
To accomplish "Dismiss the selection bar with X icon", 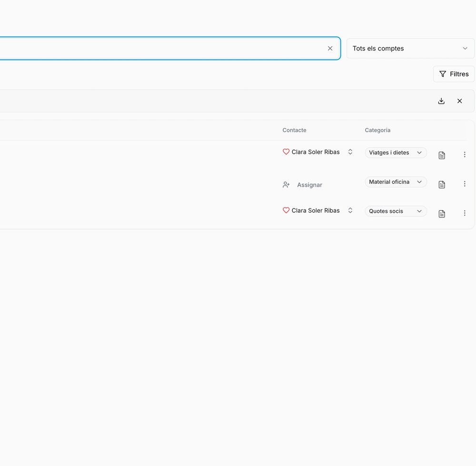I will [x=459, y=101].
